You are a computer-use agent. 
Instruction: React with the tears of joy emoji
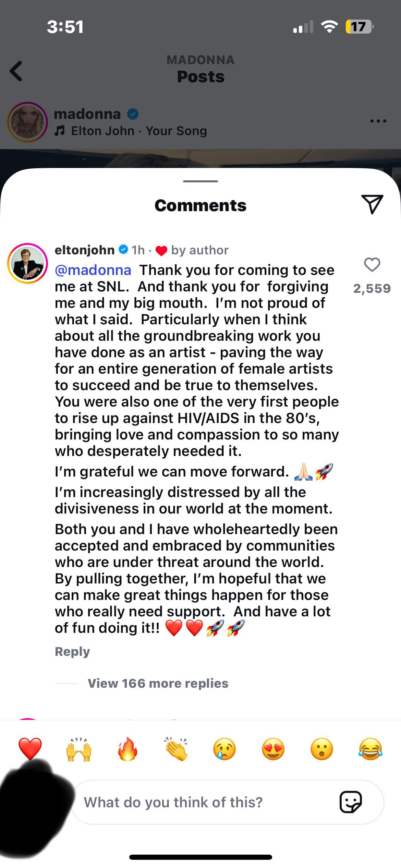click(x=370, y=749)
